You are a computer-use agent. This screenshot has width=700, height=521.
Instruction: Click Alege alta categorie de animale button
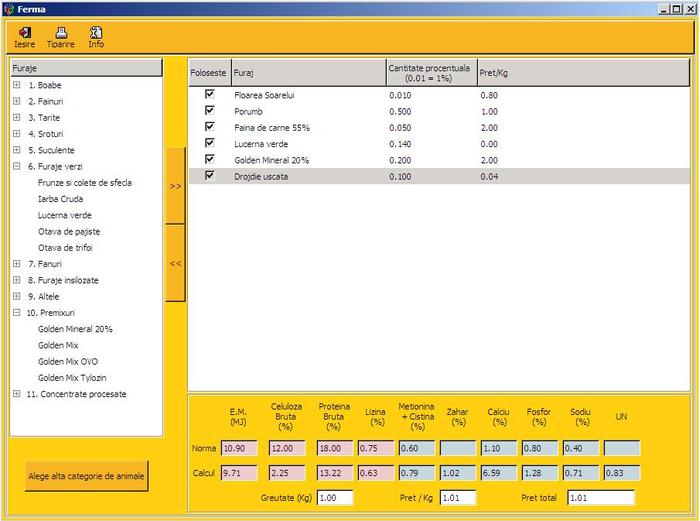coord(86,477)
